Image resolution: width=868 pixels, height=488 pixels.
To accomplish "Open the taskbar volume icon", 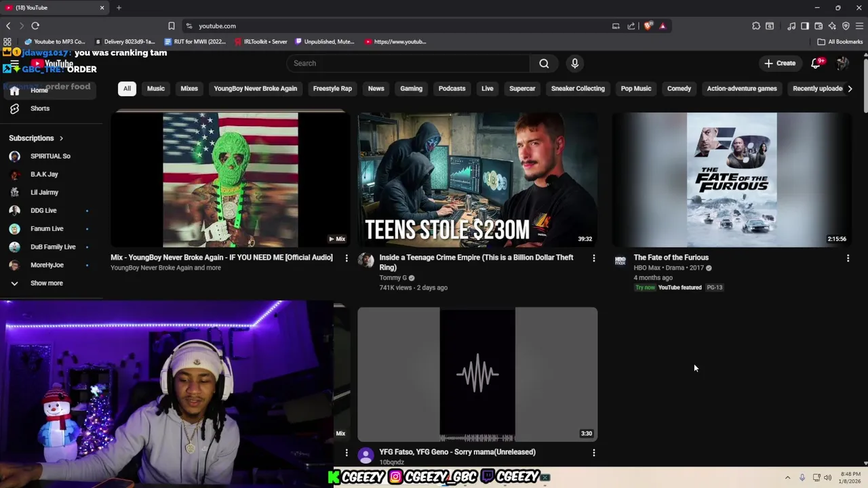I will click(827, 478).
